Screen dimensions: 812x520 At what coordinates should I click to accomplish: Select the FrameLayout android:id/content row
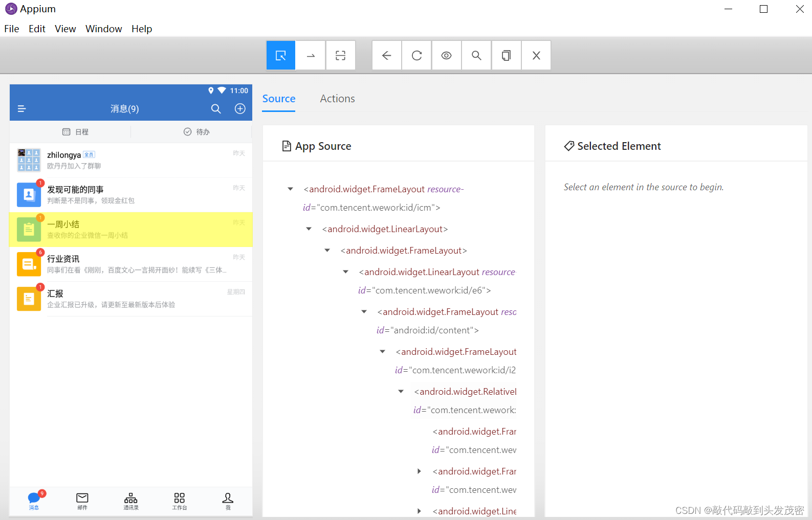(446, 321)
